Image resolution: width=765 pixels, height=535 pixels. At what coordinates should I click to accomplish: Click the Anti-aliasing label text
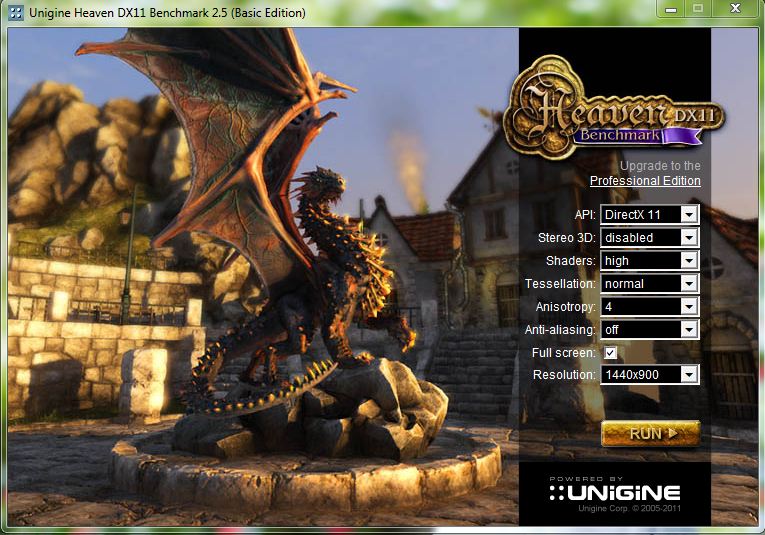[560, 330]
